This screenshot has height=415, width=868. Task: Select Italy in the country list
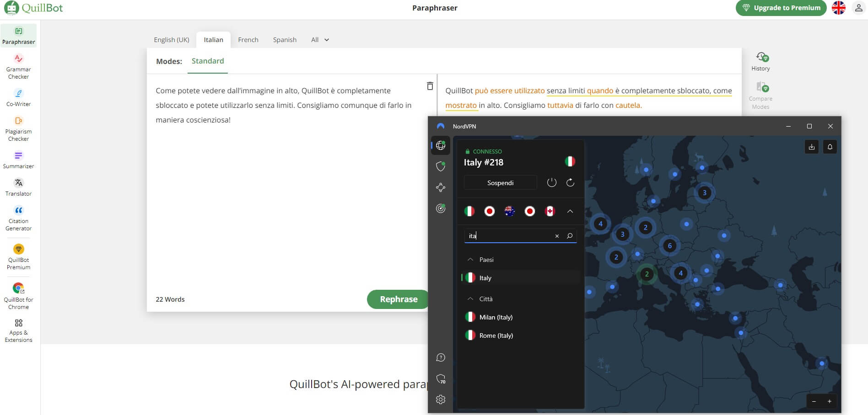520,278
